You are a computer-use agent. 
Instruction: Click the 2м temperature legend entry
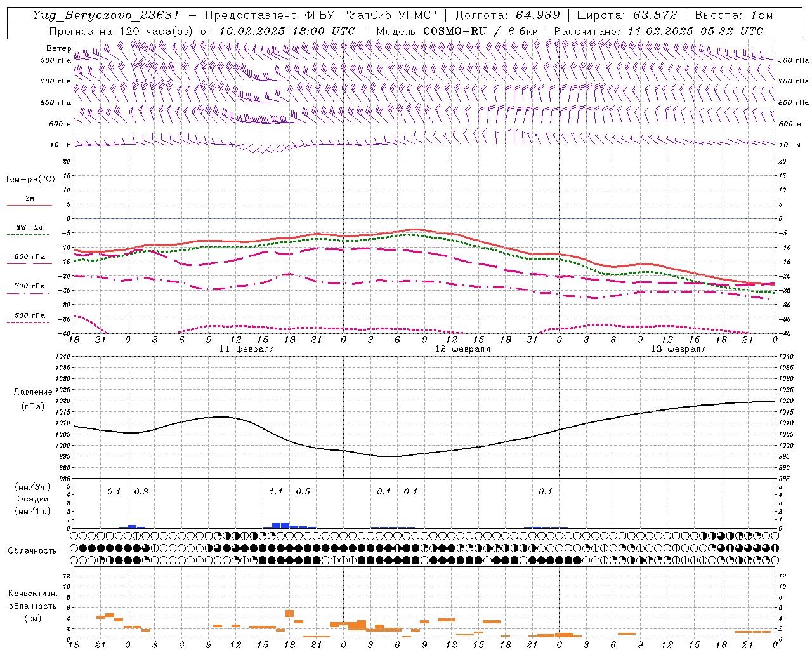click(30, 199)
